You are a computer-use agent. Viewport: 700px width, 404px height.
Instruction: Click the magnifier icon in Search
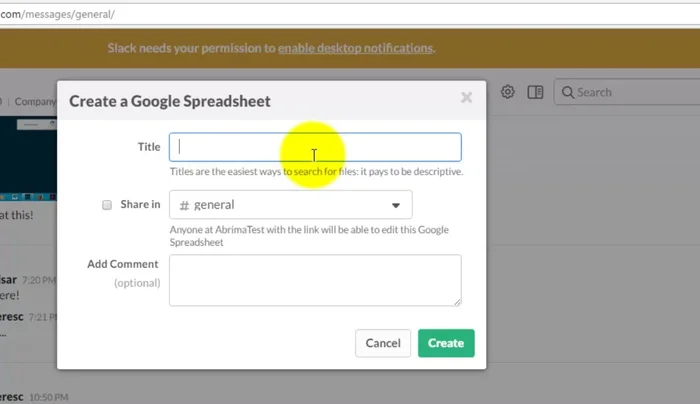tap(567, 93)
